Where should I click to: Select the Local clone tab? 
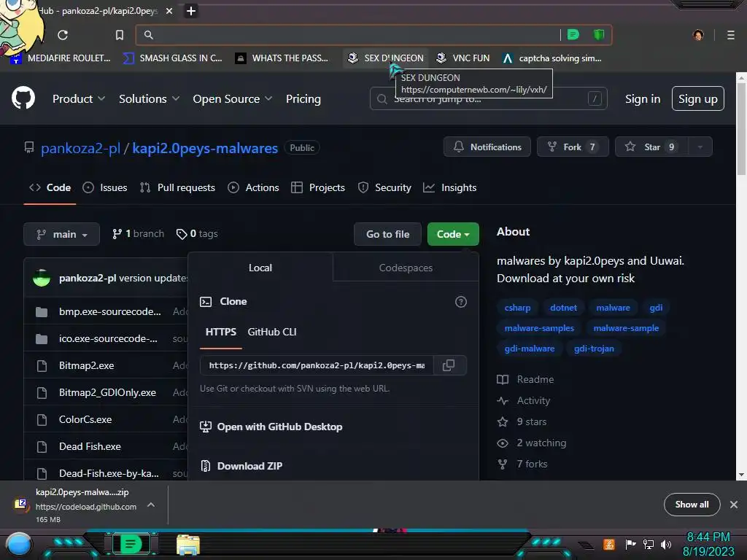[x=260, y=268]
